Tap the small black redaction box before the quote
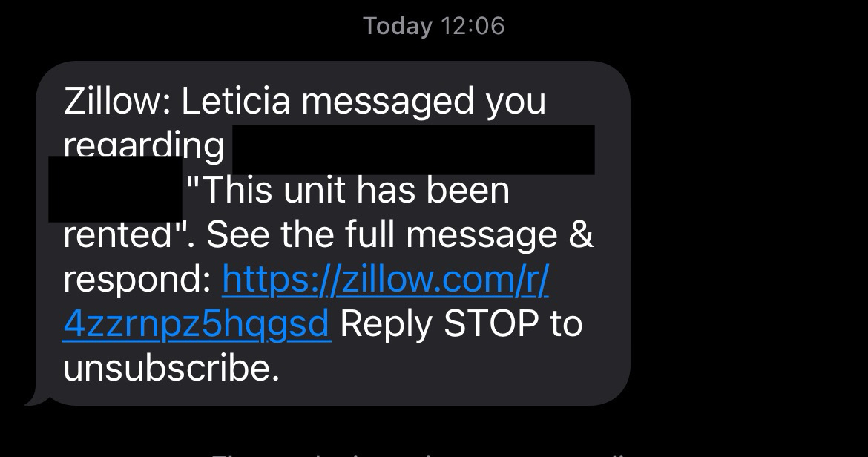 [x=115, y=189]
